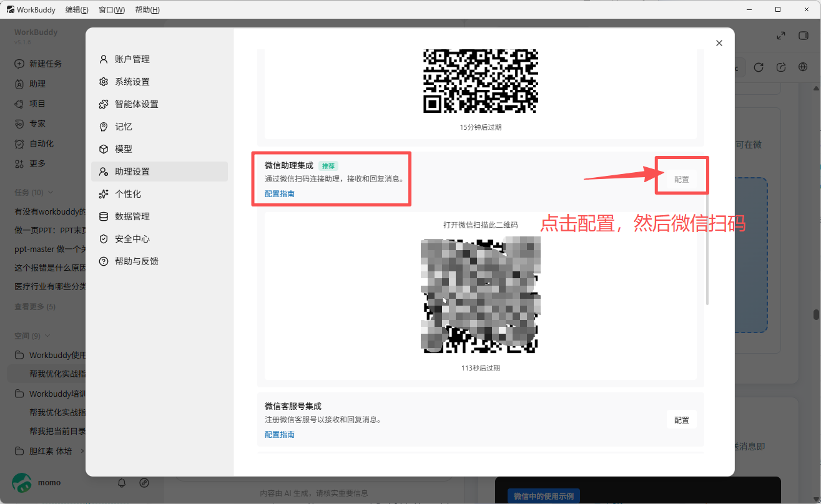Click the momo username text
Viewport: 821px width, 504px height.
pos(49,482)
